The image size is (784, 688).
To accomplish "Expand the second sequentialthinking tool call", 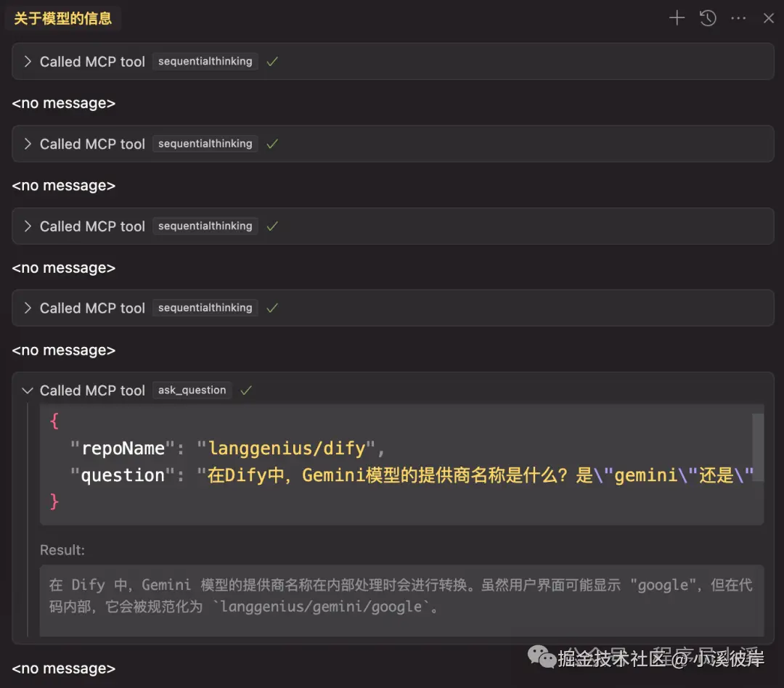I will 28,144.
